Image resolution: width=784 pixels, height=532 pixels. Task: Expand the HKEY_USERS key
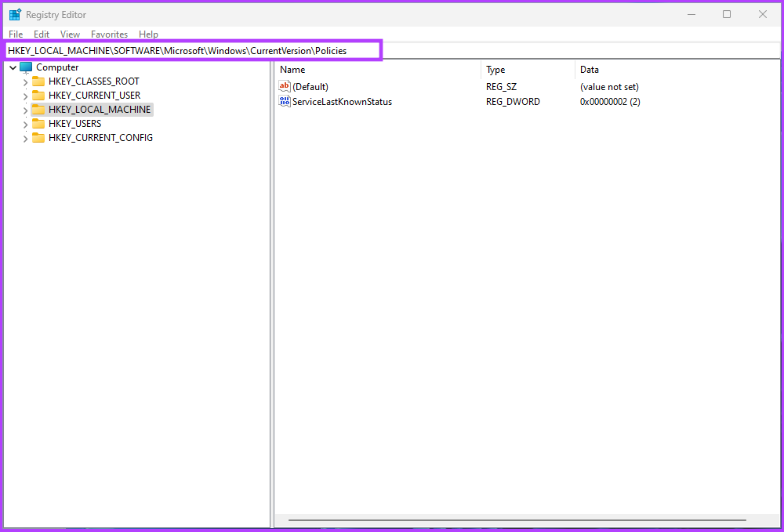coord(25,124)
